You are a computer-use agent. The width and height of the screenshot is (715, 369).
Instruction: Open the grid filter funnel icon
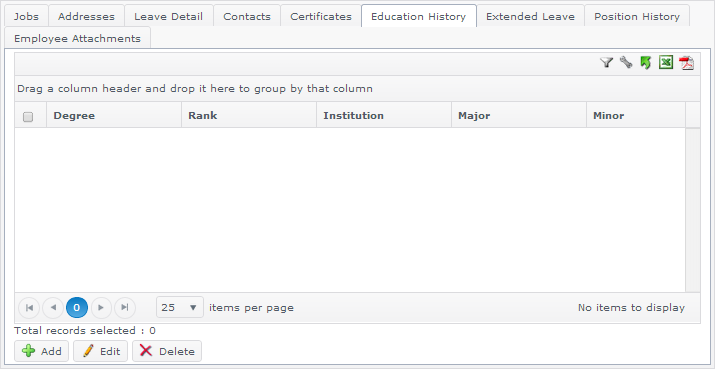click(x=606, y=63)
